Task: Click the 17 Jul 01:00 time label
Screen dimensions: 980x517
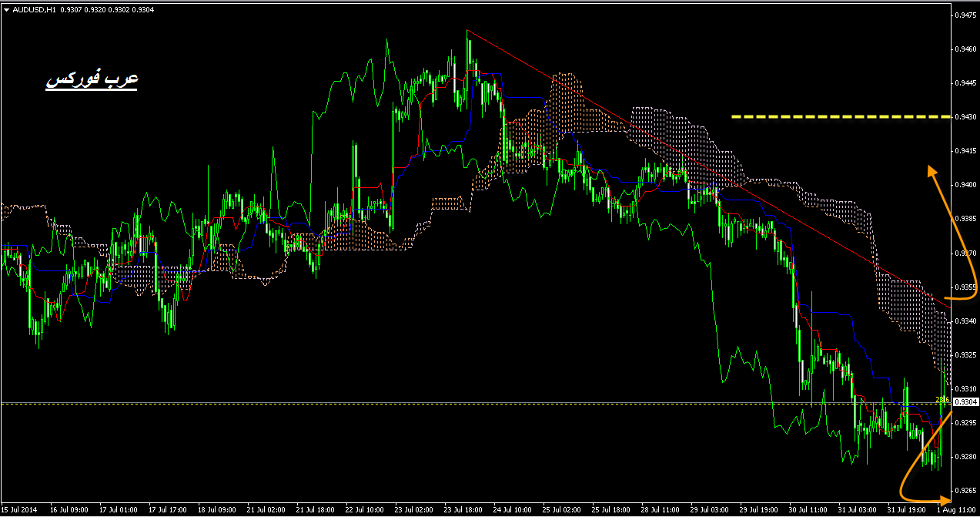Action: tap(118, 509)
